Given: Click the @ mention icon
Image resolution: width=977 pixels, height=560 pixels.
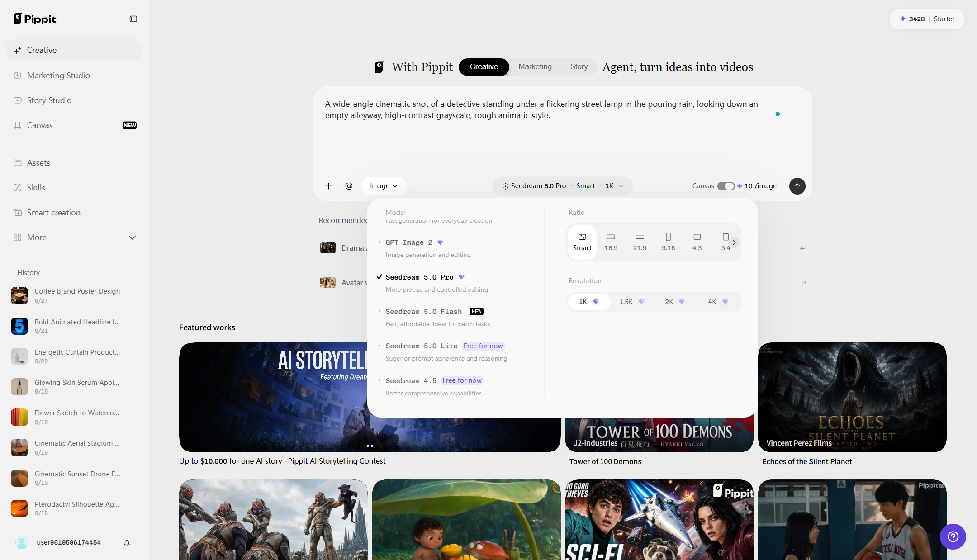Looking at the screenshot, I should click(x=349, y=186).
